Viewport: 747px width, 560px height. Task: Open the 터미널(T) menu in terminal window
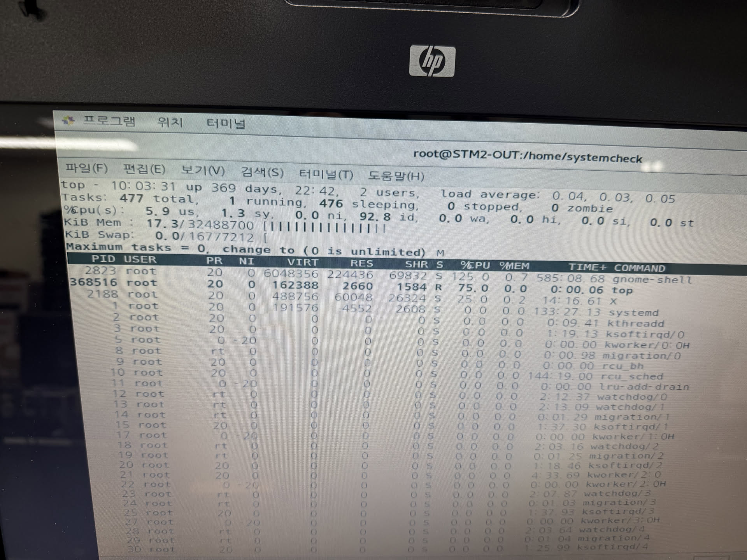[326, 174]
